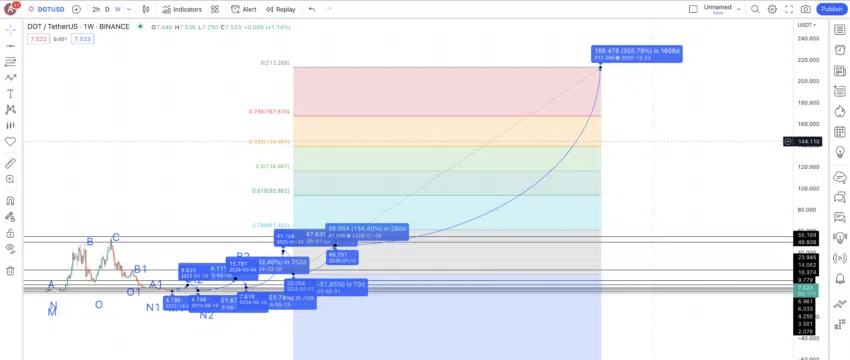850x360 pixels.
Task: Switch to the D daily timeframe
Action: 107,9
